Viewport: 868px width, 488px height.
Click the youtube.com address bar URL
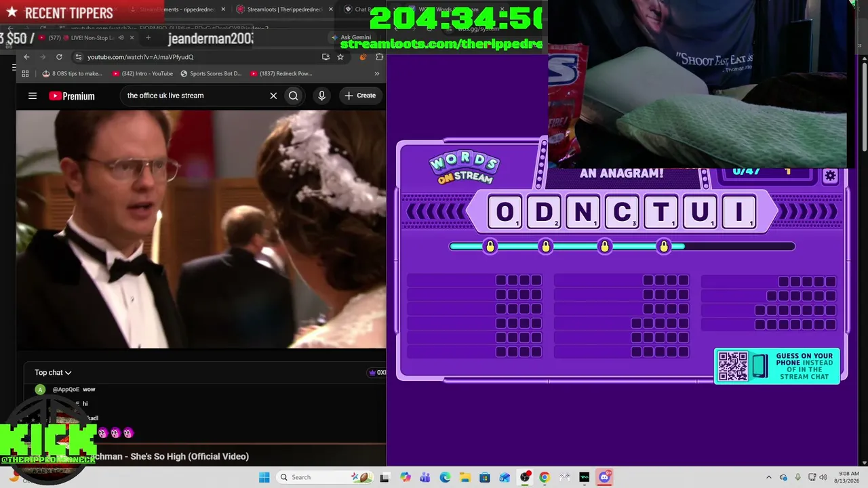tap(140, 57)
